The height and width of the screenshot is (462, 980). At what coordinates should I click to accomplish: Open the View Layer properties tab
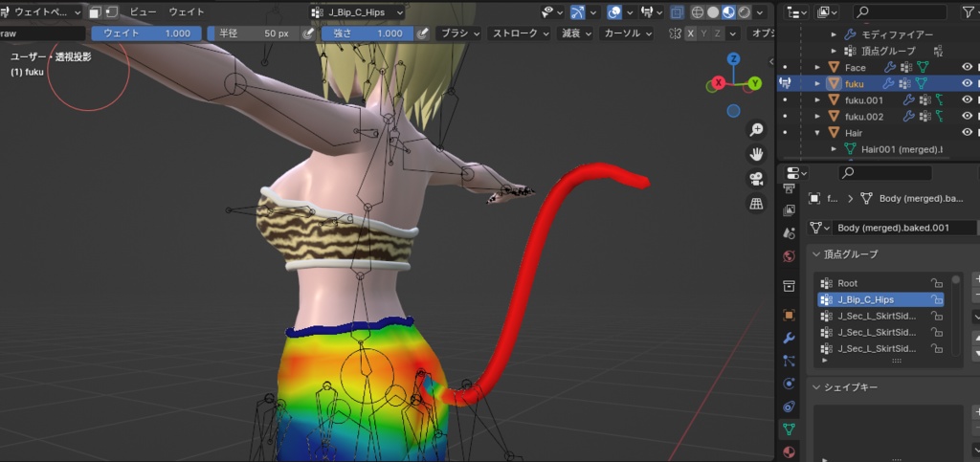point(789,210)
